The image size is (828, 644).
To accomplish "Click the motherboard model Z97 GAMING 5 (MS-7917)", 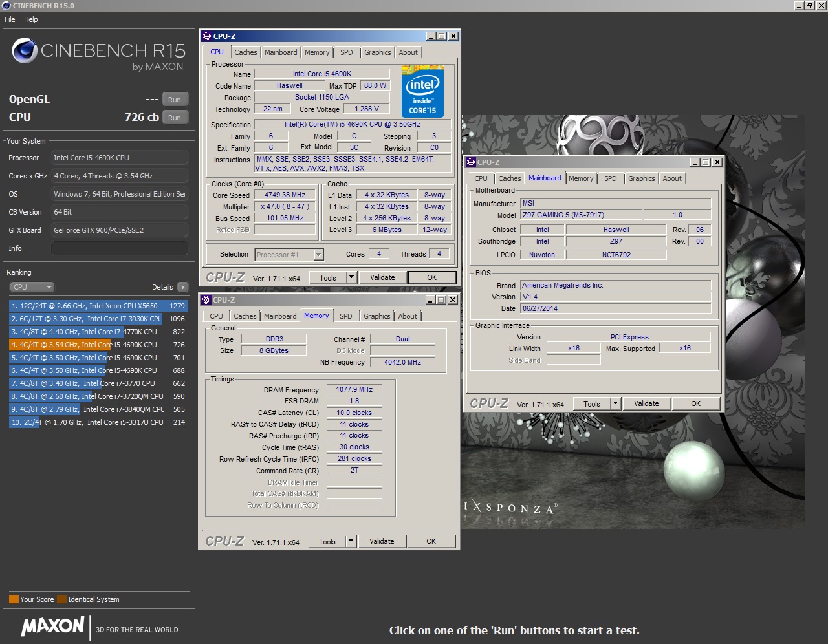I will point(582,215).
